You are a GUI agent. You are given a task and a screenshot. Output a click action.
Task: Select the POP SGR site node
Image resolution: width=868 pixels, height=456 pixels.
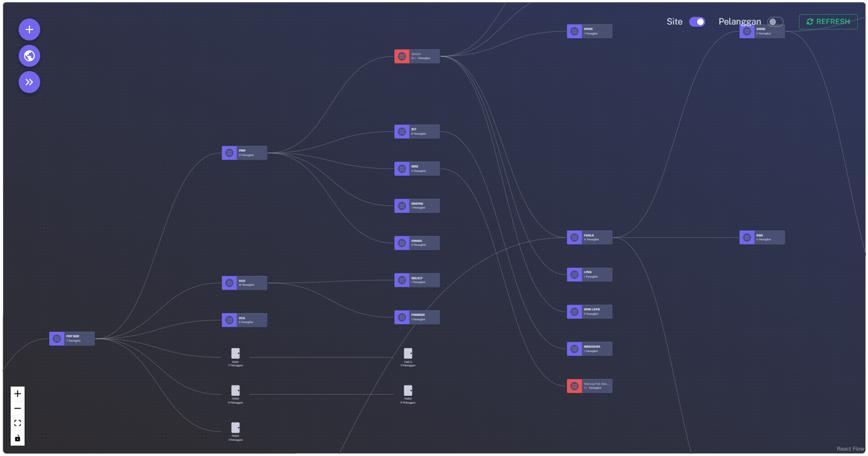pyautogui.click(x=72, y=339)
